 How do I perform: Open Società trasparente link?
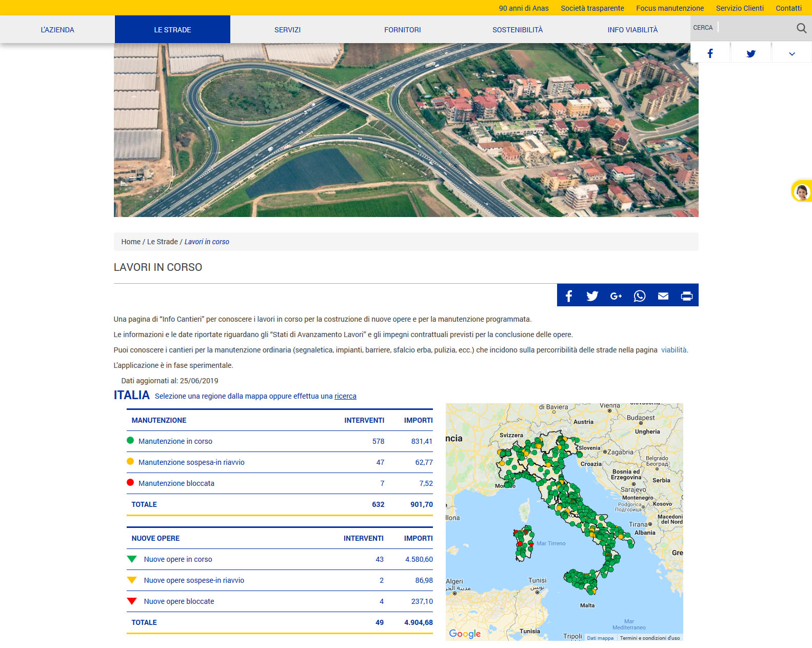[x=592, y=8]
